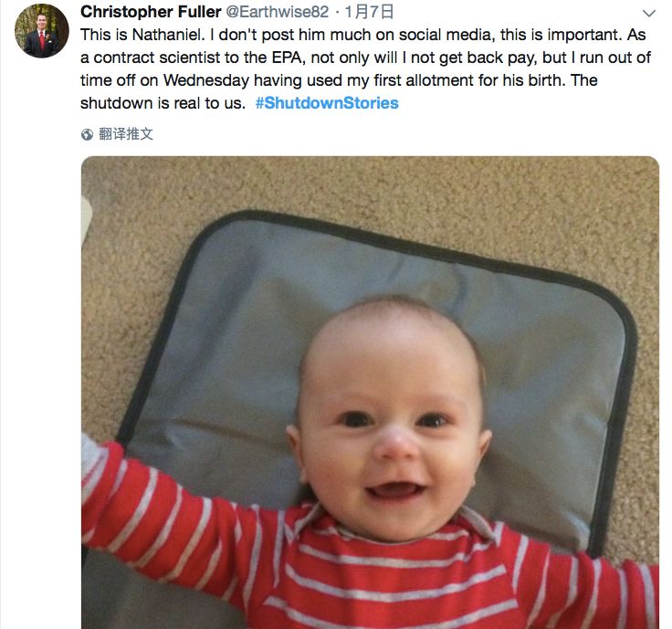Follow the #ShutdownStories hashtag
The width and height of the screenshot is (672, 629).
click(x=326, y=103)
